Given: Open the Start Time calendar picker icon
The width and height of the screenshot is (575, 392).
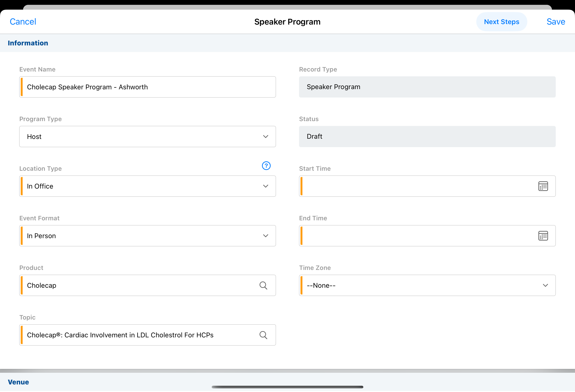Looking at the screenshot, I should coord(543,186).
